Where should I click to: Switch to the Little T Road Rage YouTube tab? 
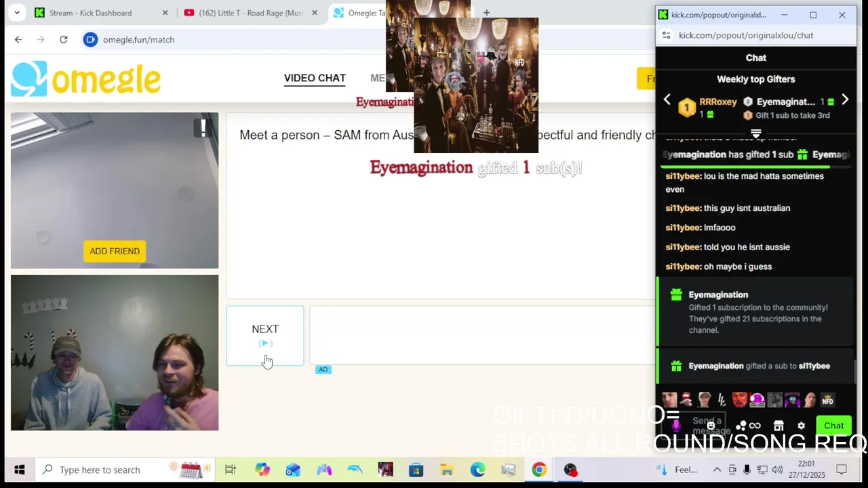pyautogui.click(x=251, y=12)
